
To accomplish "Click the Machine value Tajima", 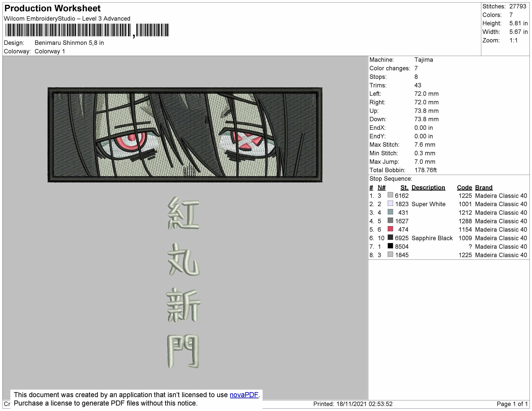I will click(424, 60).
